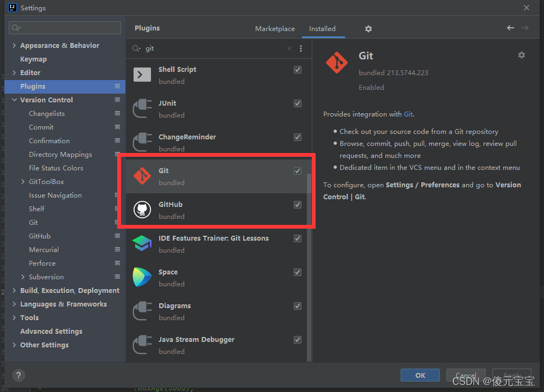Navigate back with the left arrow
The width and height of the screenshot is (544, 392).
click(510, 28)
